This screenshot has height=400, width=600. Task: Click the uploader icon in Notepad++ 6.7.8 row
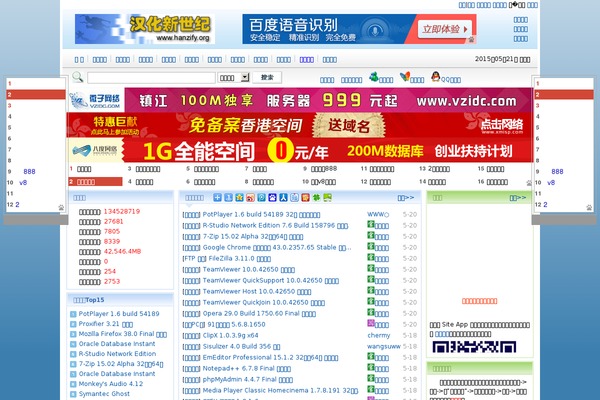pyautogui.click(x=371, y=367)
